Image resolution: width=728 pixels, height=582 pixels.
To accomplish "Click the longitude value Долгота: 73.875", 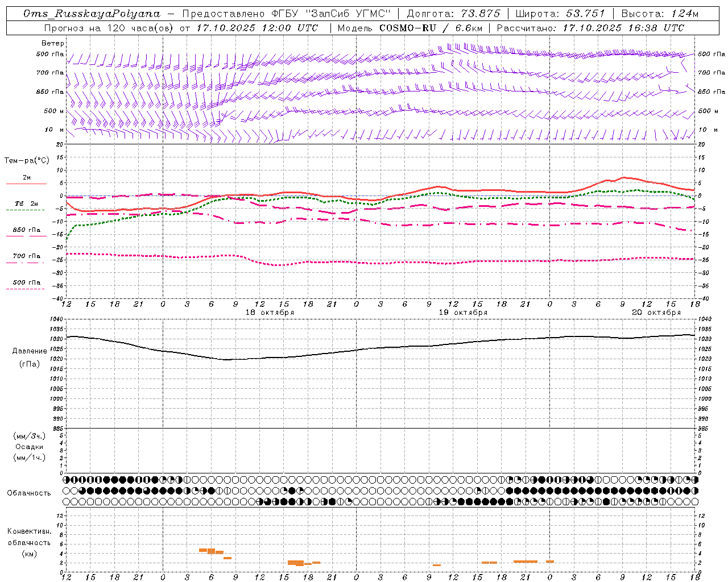I will click(x=454, y=14).
